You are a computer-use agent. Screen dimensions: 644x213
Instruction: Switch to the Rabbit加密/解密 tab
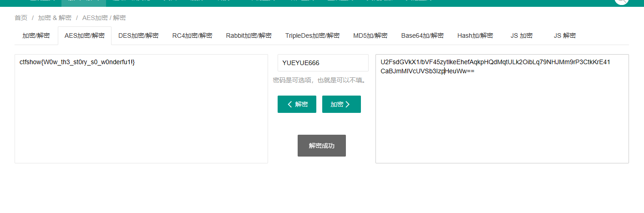tap(248, 35)
